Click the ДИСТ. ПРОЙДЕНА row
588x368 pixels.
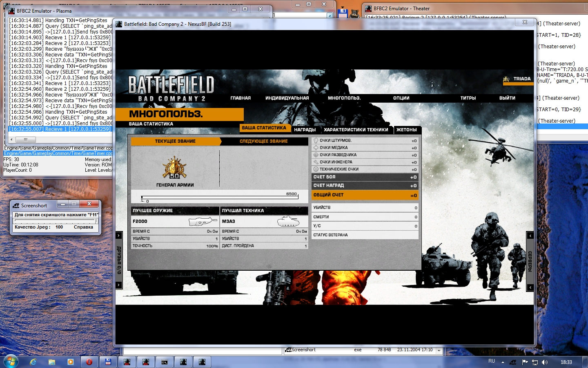[264, 246]
